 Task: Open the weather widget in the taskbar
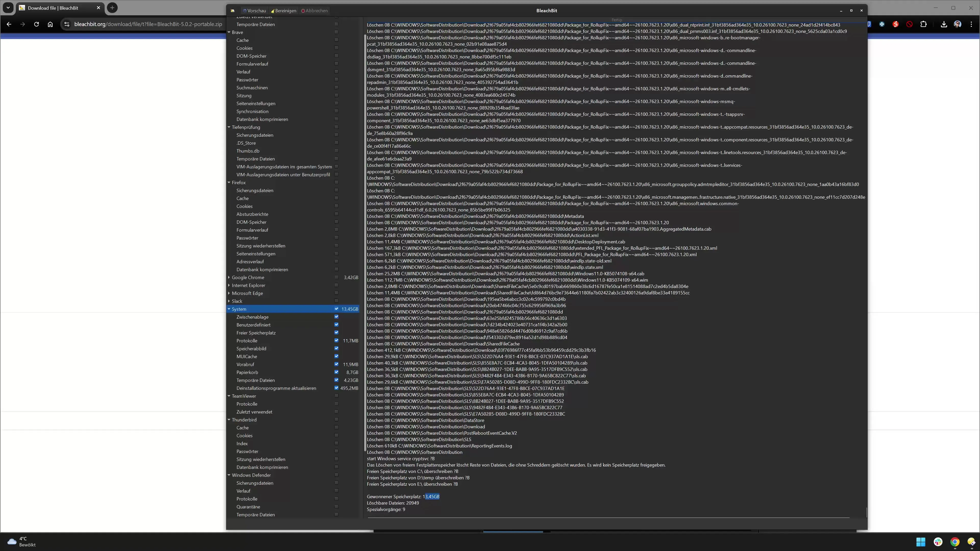pos(21,542)
